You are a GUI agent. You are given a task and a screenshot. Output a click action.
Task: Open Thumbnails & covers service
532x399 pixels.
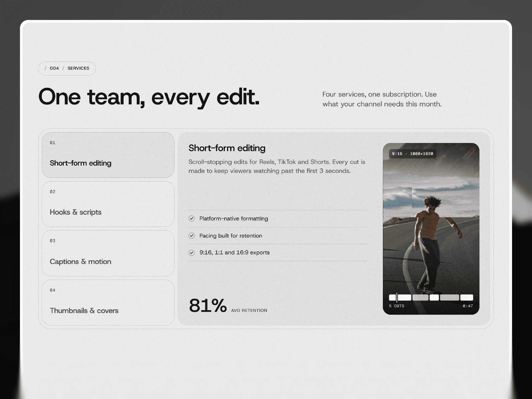click(x=108, y=303)
